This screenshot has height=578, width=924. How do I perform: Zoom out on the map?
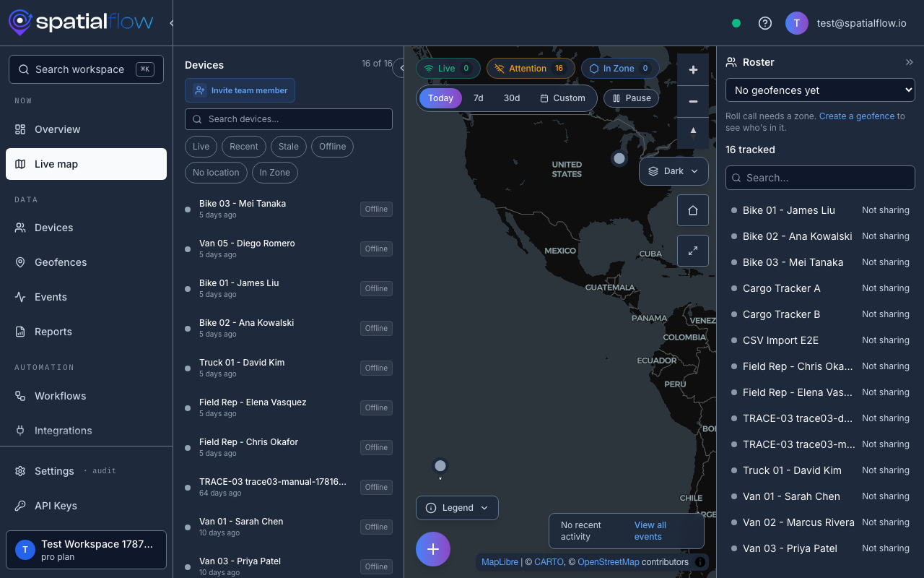[x=693, y=101]
